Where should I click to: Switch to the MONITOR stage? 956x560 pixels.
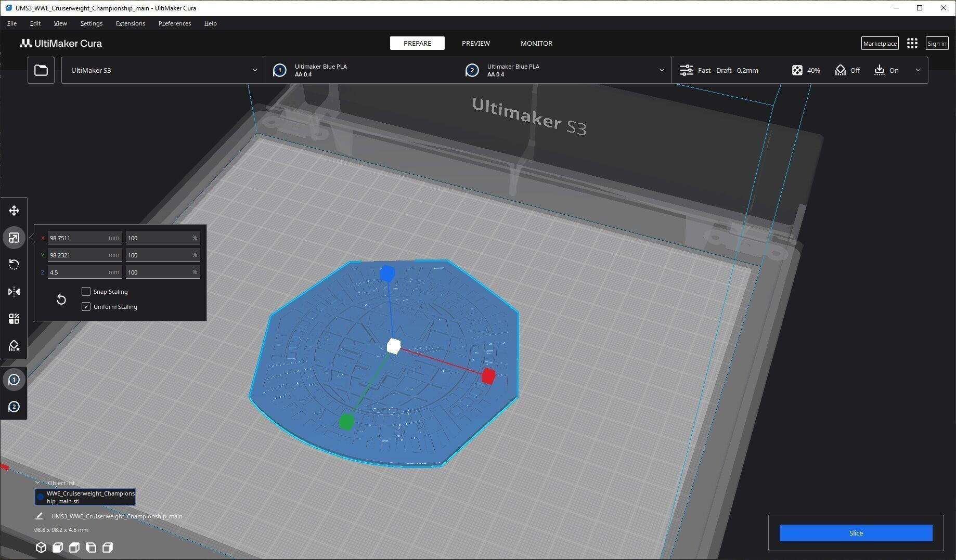pos(537,43)
